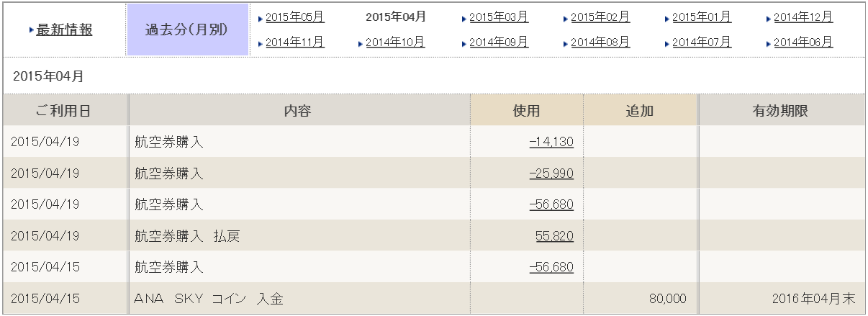Open the -25,990 usage detail
This screenshot has height=316, width=868.
pos(551,173)
